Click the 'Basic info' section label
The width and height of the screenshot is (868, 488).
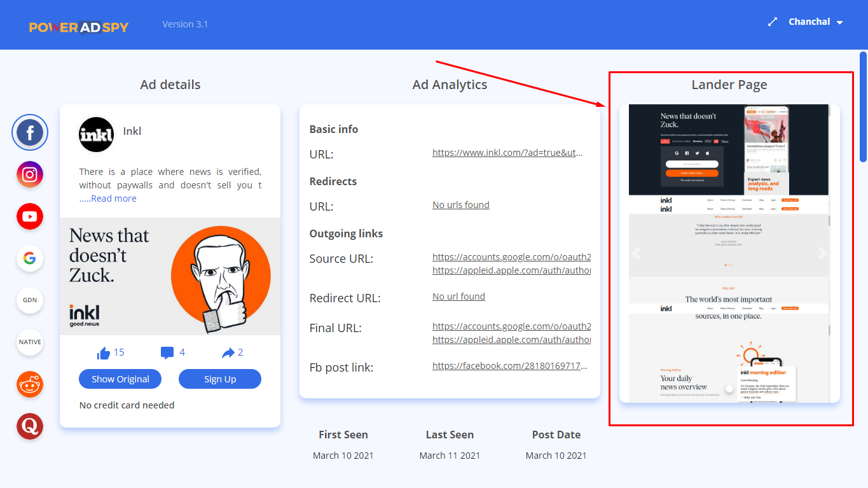(334, 129)
